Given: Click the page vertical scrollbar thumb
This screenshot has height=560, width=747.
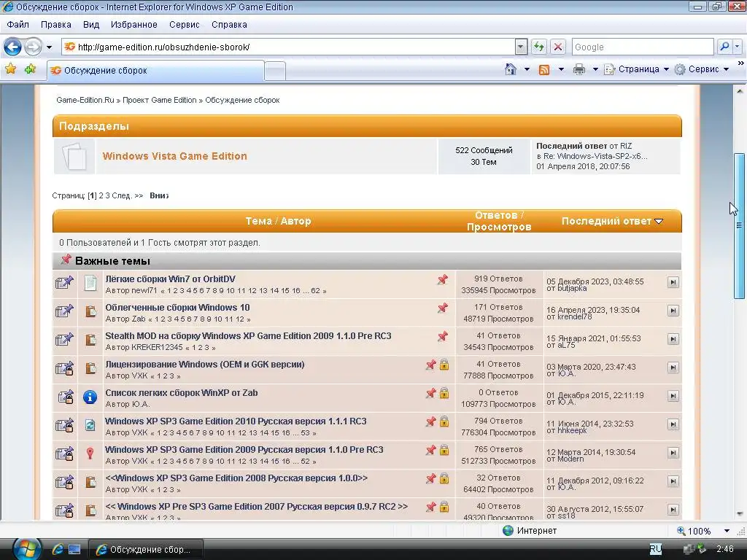Looking at the screenshot, I should (739, 226).
